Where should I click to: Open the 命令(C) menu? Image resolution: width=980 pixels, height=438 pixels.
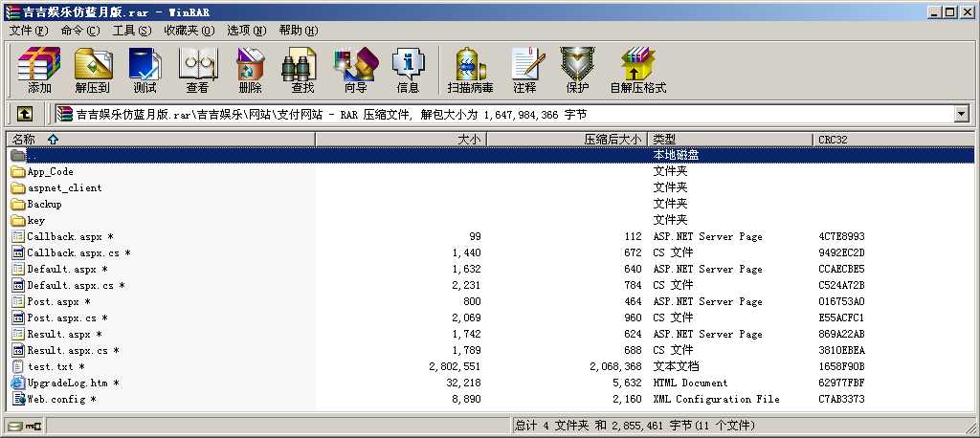[80, 31]
